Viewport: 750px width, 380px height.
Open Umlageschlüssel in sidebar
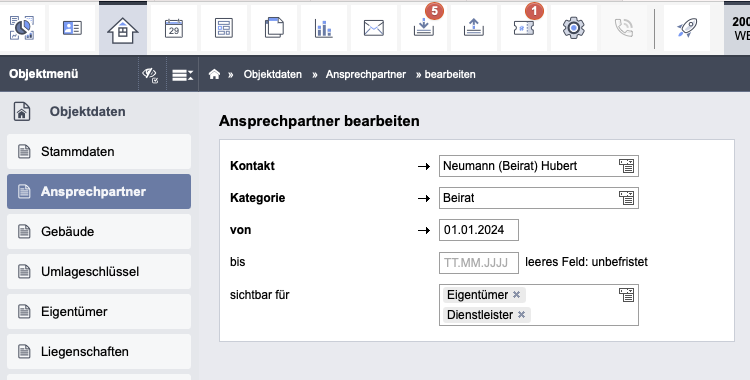pyautogui.click(x=99, y=272)
